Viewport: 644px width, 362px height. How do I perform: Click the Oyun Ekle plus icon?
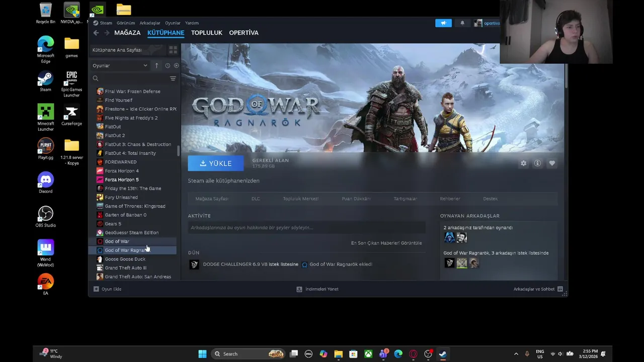96,289
